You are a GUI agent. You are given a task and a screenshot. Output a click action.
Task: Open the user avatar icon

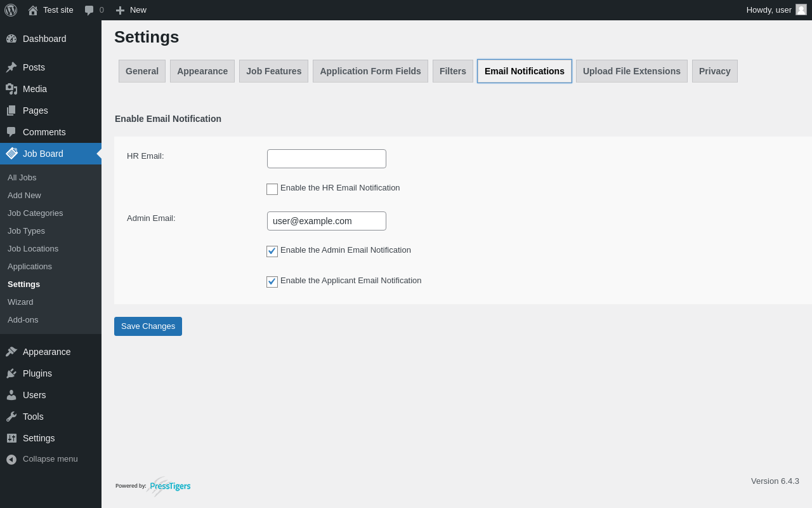[x=801, y=10]
